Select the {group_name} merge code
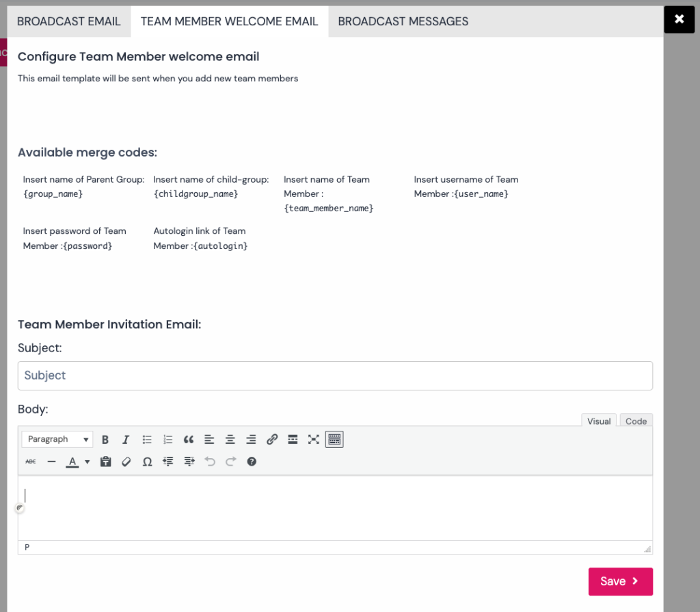700x612 pixels. click(x=53, y=194)
